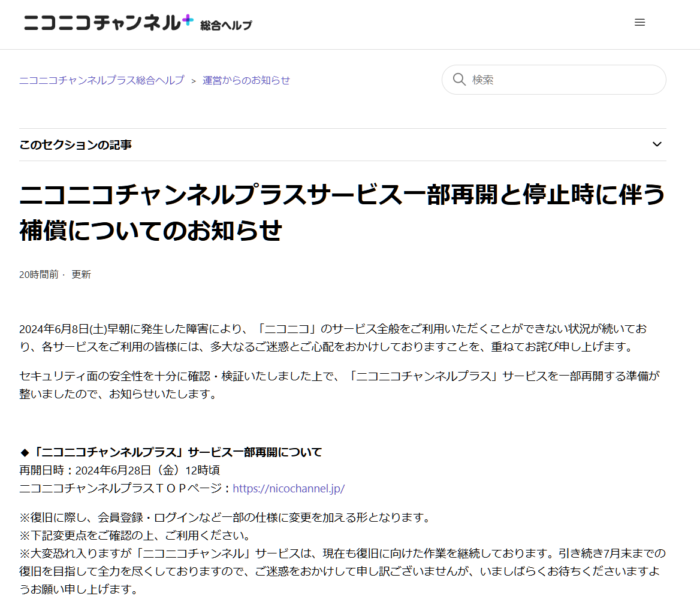Screen dimensions: 700x599
Task: Go to the 運営からのお知らせ breadcrumb
Action: coord(246,80)
